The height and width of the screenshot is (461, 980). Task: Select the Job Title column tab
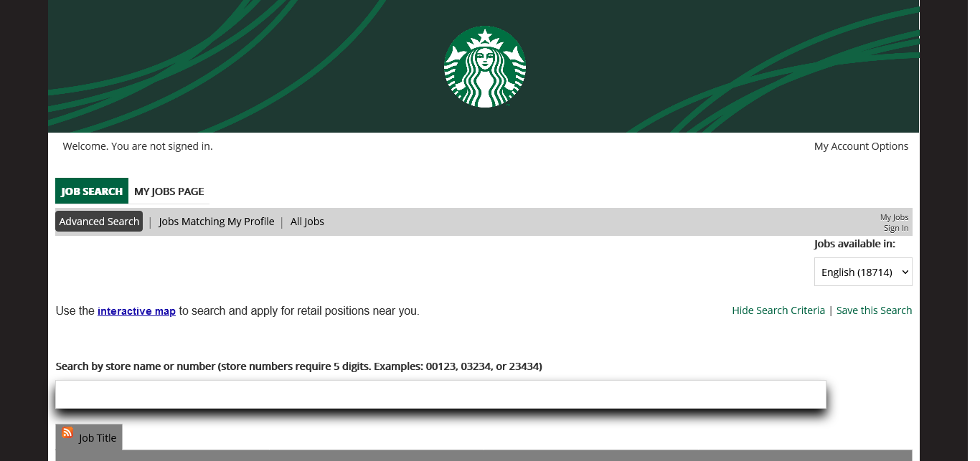click(98, 438)
